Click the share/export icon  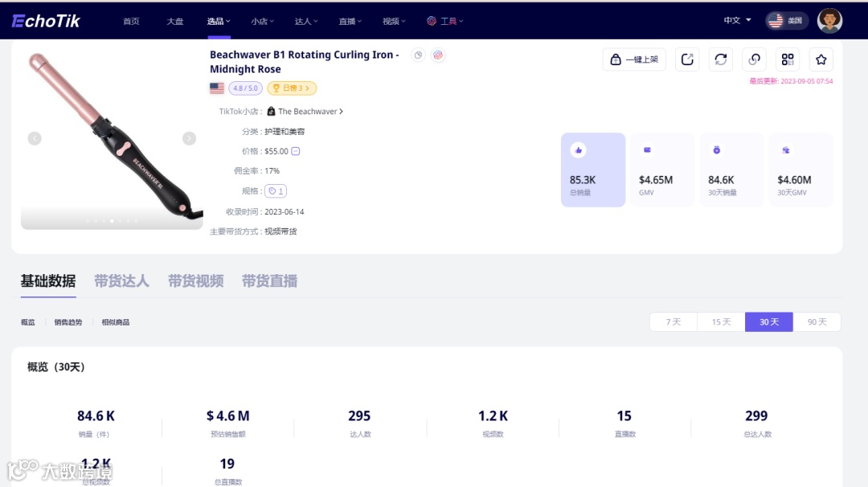coord(687,59)
